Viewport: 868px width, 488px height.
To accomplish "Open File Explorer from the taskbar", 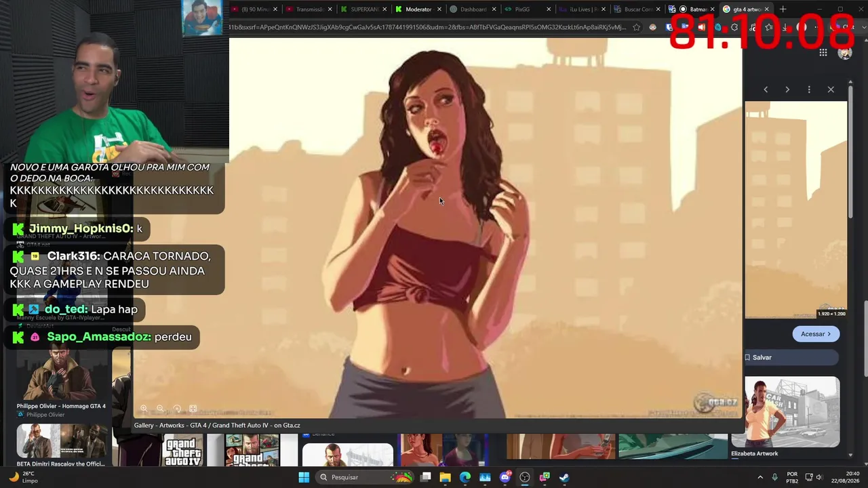I will pyautogui.click(x=446, y=477).
